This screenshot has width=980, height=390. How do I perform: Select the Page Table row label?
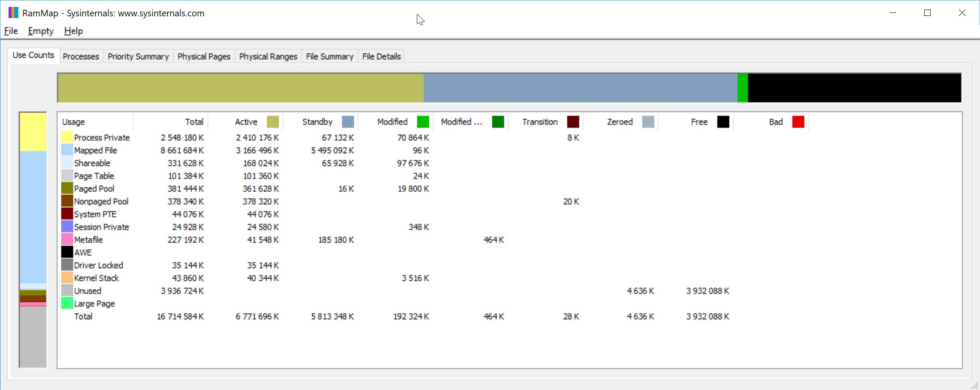point(94,176)
